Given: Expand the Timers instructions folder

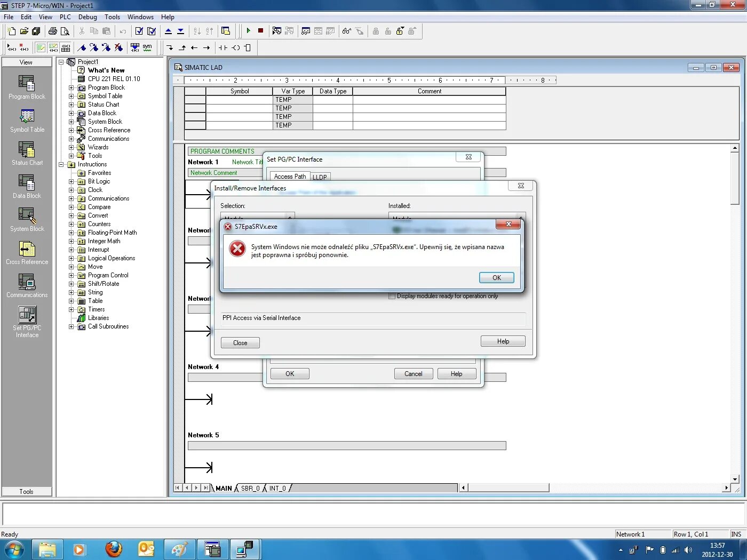Looking at the screenshot, I should [71, 309].
